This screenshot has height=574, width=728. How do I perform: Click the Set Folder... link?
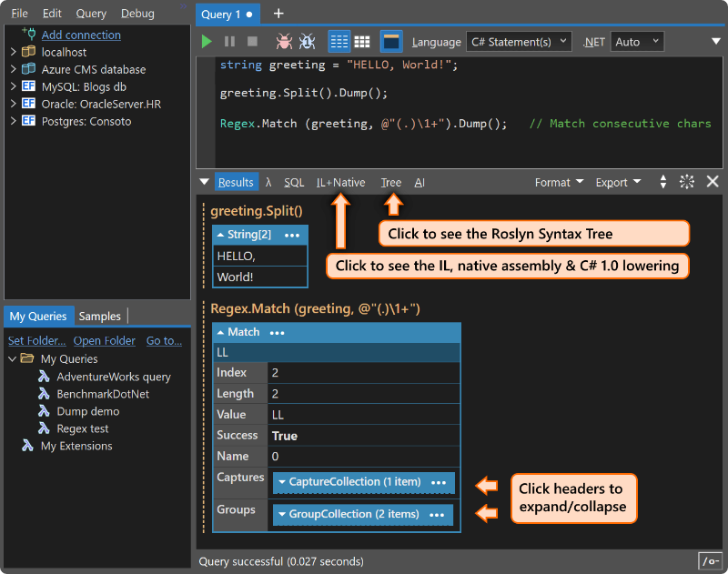coord(36,341)
